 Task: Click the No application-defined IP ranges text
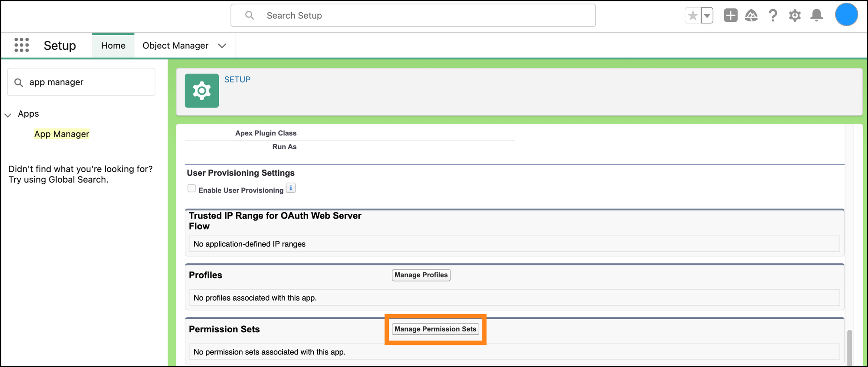250,244
